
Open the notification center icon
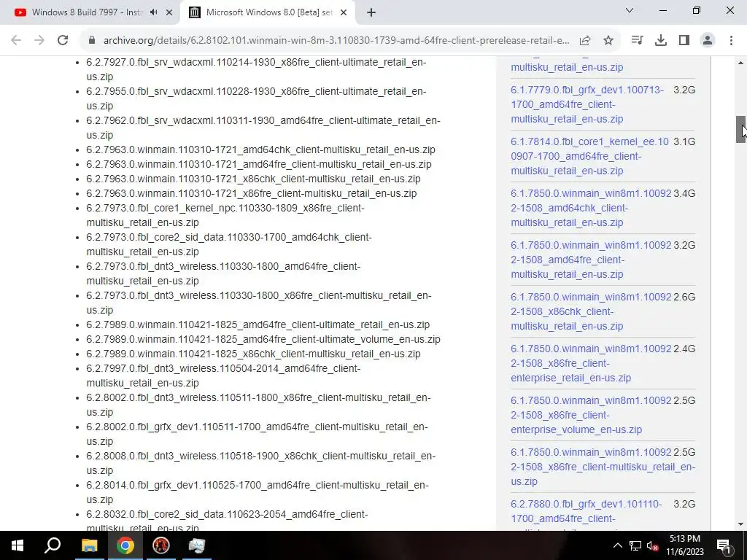pos(724,545)
